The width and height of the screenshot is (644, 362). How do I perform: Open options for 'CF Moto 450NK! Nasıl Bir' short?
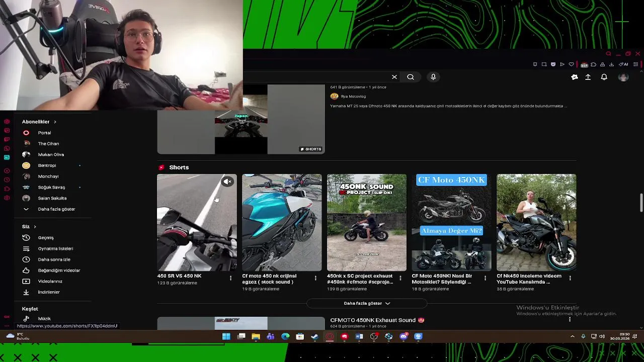coord(486,278)
